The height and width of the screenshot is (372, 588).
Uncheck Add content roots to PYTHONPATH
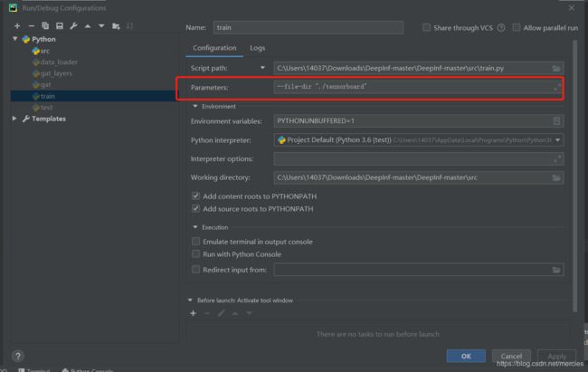pos(195,196)
